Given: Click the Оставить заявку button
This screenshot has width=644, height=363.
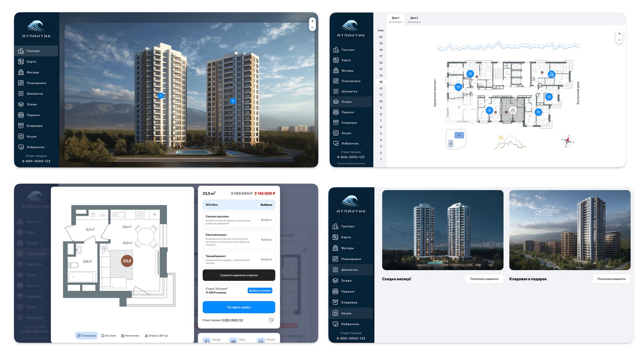Looking at the screenshot, I should (239, 307).
